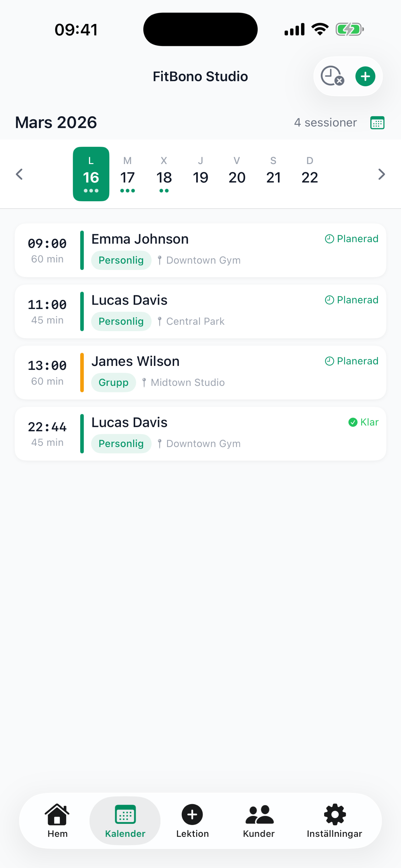This screenshot has height=868, width=401.
Task: Open Emma Johnson 09:00 session
Action: pos(200,250)
